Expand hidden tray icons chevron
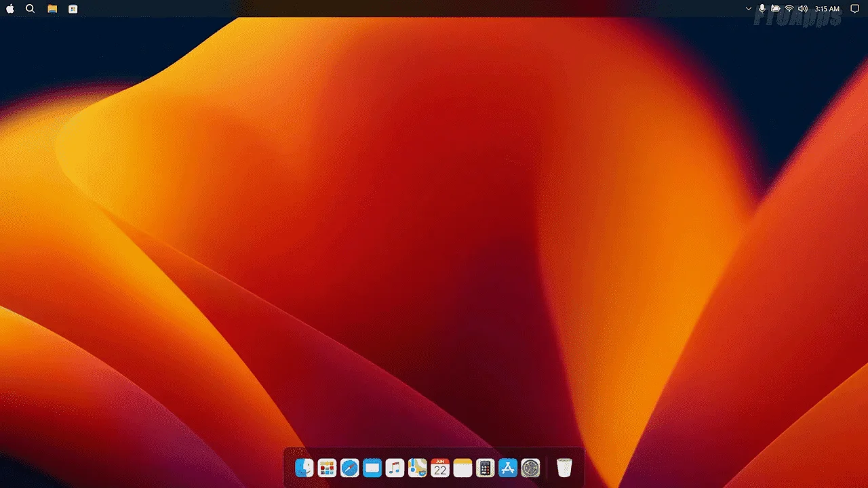This screenshot has width=868, height=488. tap(749, 9)
